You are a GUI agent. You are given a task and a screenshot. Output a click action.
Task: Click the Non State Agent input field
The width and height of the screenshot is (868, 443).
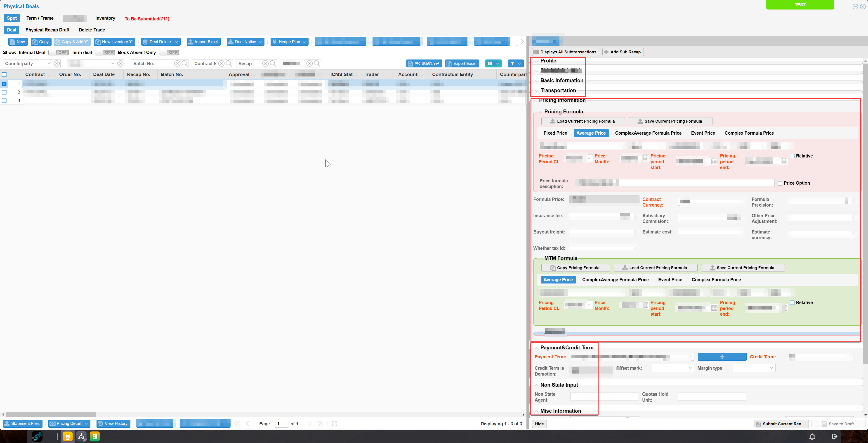pyautogui.click(x=604, y=397)
